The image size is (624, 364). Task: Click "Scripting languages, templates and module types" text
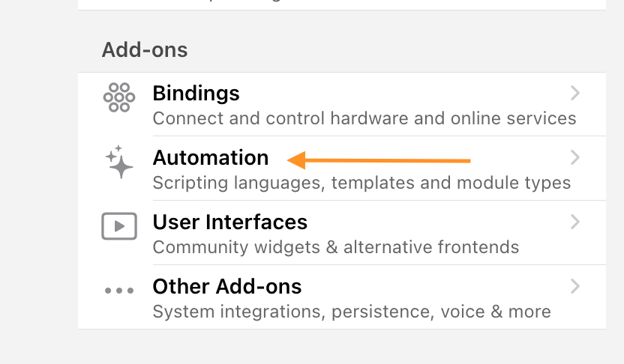(x=361, y=183)
